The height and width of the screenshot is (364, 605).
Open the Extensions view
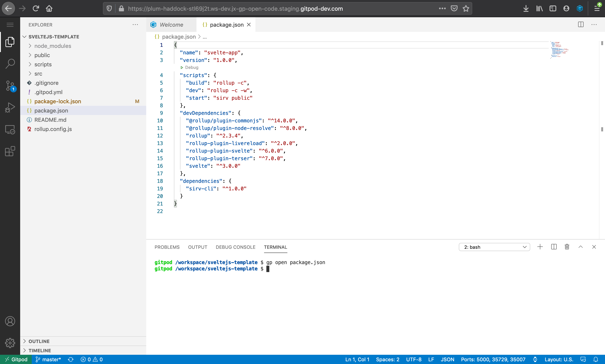pyautogui.click(x=10, y=151)
